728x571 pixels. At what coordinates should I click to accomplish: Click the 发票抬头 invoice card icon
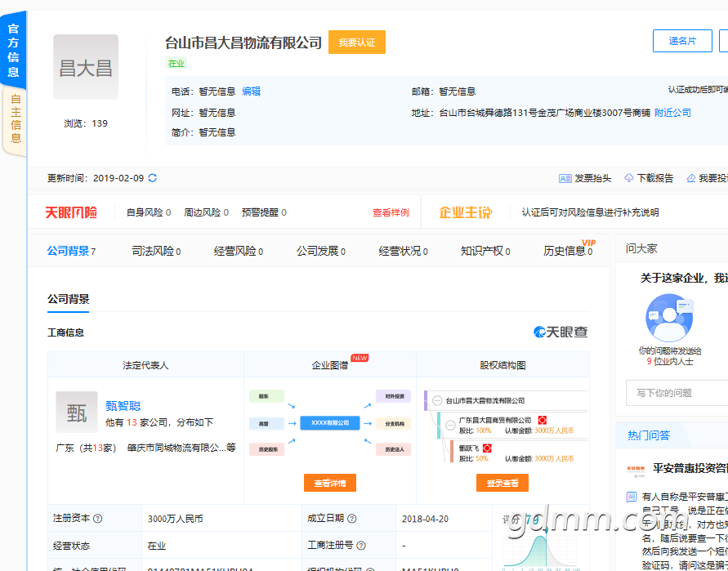point(565,178)
